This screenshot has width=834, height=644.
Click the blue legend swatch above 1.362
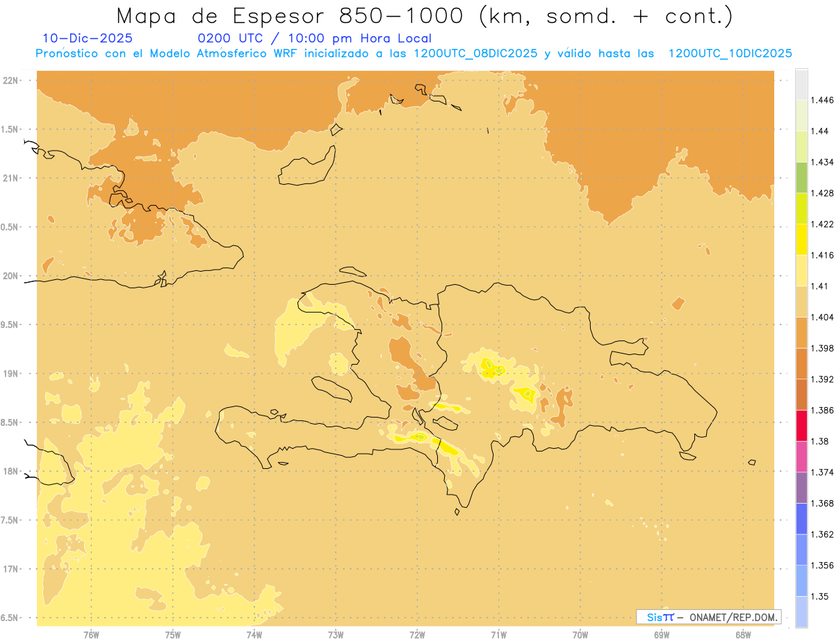tap(801, 518)
